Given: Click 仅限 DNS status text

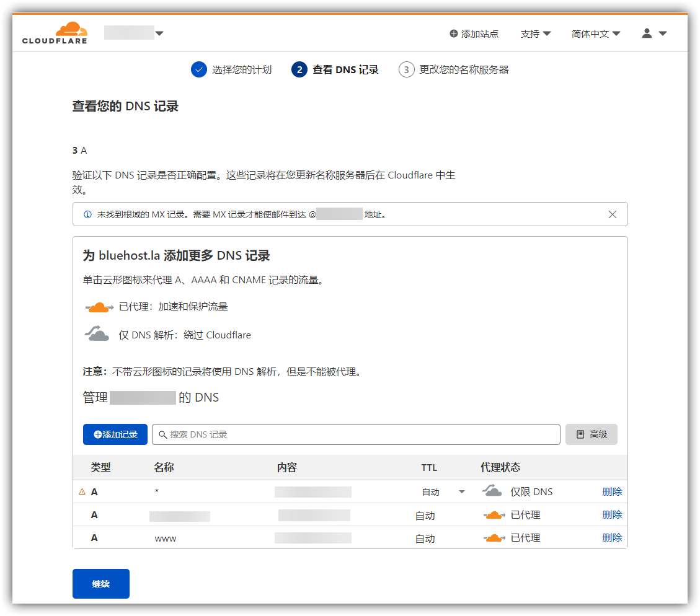Looking at the screenshot, I should tap(531, 491).
